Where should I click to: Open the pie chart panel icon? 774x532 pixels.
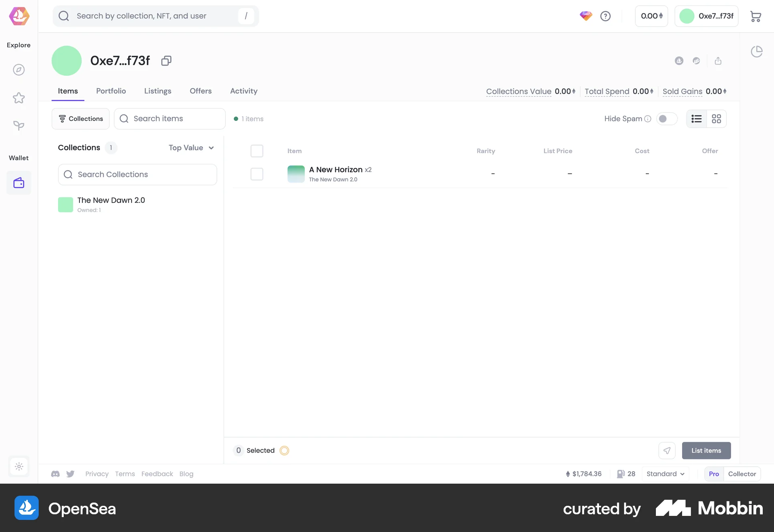coord(757,52)
